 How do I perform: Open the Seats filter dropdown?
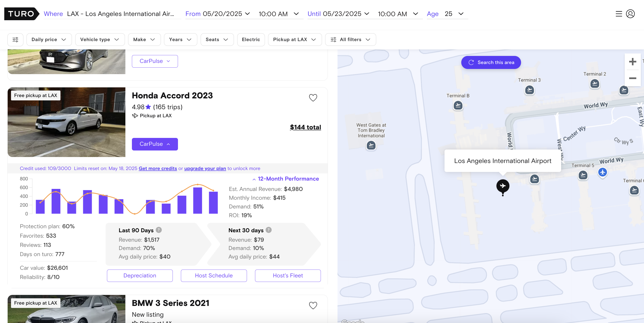(x=217, y=40)
